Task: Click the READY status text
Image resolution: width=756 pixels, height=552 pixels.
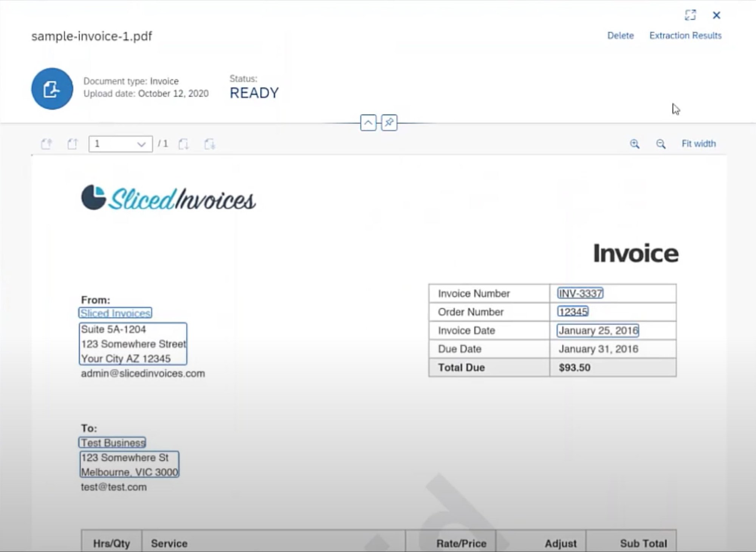Action: (254, 93)
